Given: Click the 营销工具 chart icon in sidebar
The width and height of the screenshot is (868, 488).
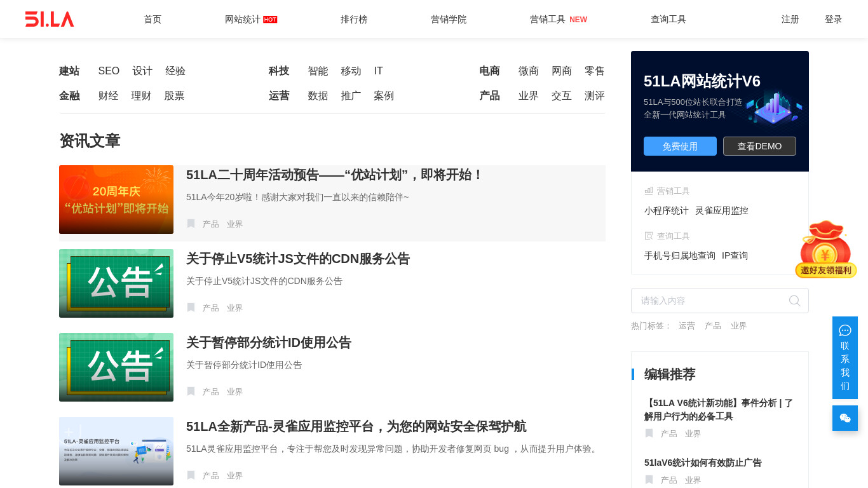Looking at the screenshot, I should pos(649,191).
